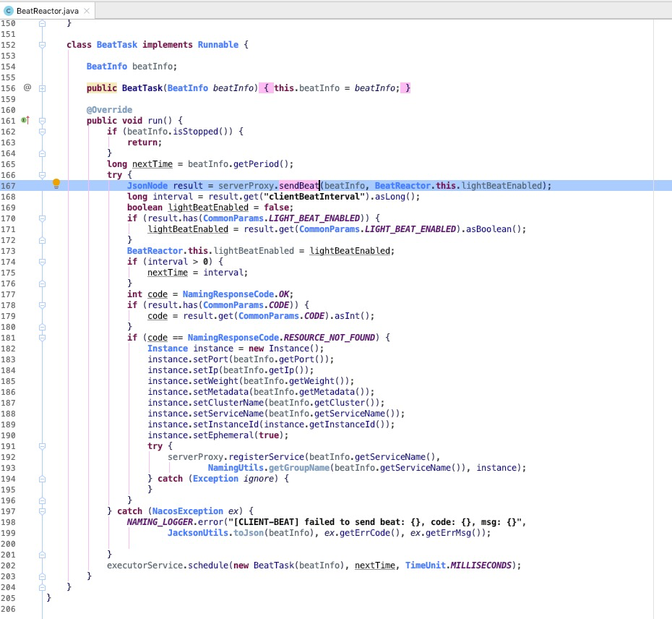Expand the folded constructor on line 156

tap(42, 88)
